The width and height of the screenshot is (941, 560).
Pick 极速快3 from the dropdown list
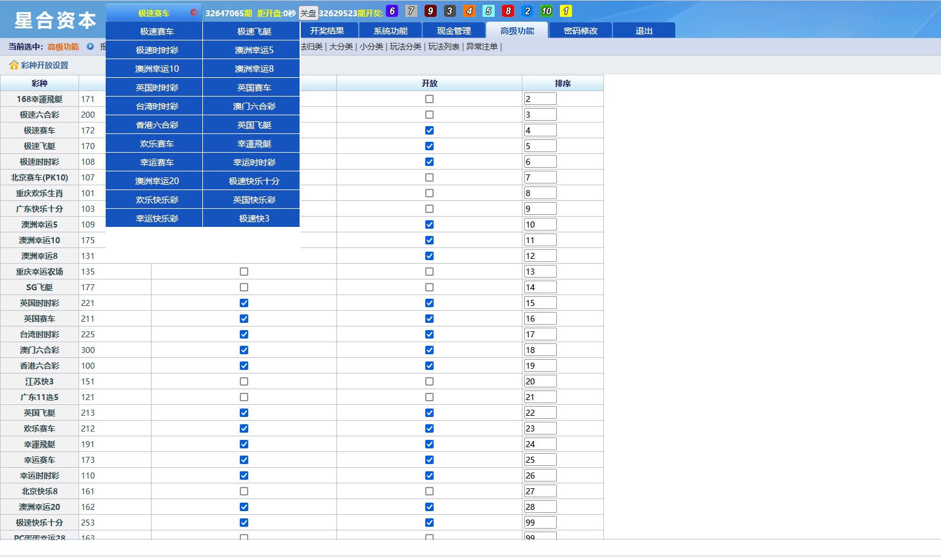coord(254,218)
